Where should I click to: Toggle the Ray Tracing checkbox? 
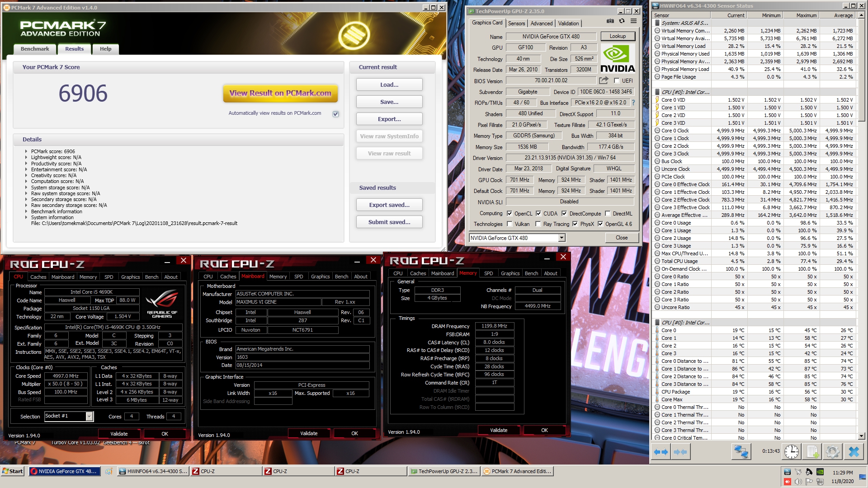coord(538,224)
